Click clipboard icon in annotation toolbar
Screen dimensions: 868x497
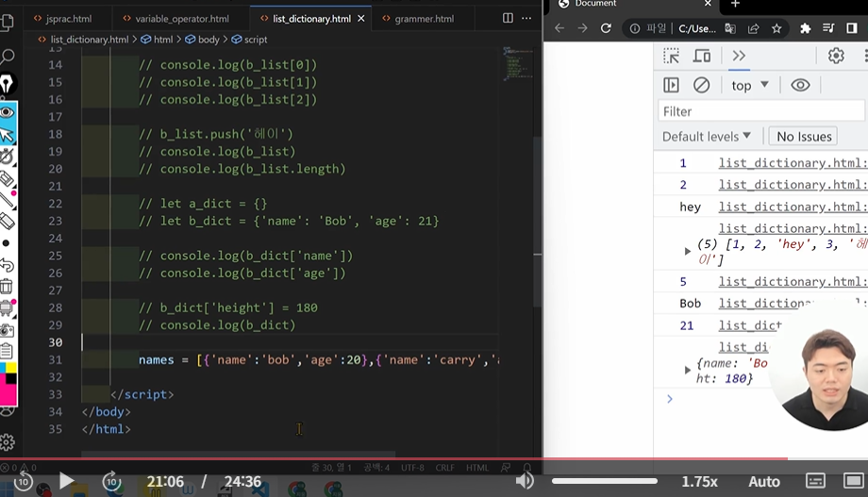6,351
